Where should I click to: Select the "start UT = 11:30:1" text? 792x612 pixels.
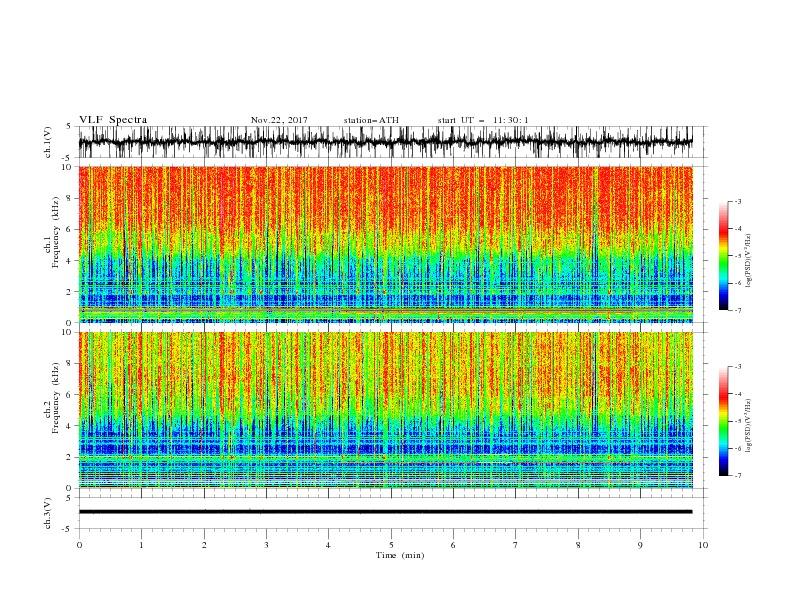pos(482,120)
